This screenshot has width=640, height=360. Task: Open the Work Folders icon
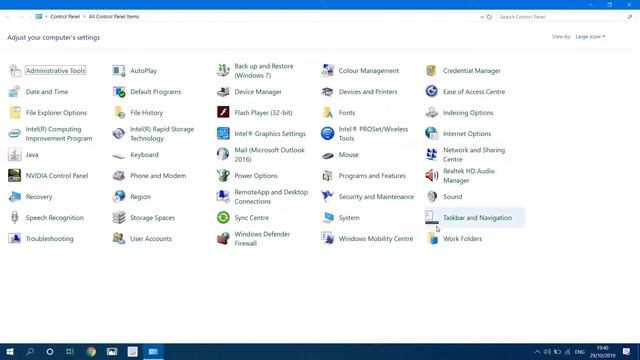(x=432, y=238)
